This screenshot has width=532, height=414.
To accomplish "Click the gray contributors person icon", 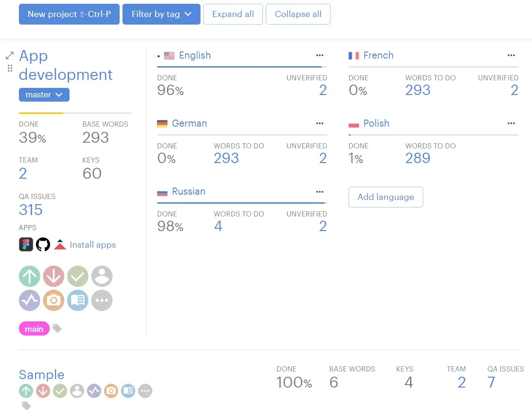I will click(x=102, y=276).
